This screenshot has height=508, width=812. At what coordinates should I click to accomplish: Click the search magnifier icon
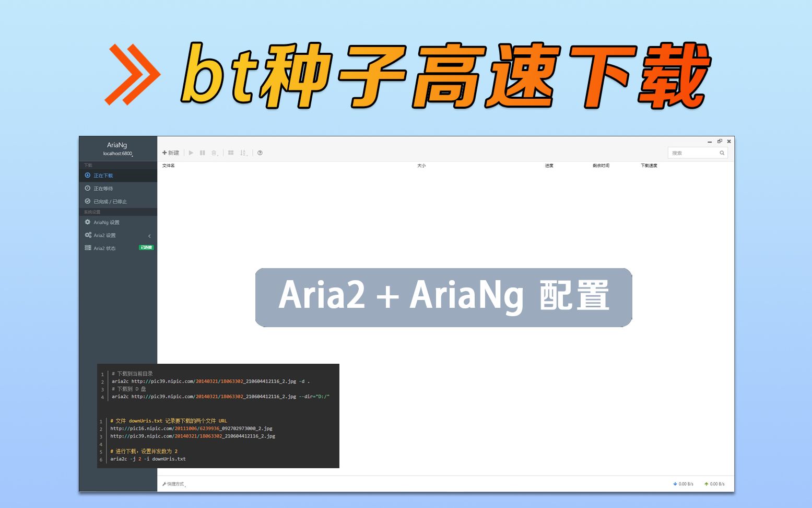[x=722, y=153]
